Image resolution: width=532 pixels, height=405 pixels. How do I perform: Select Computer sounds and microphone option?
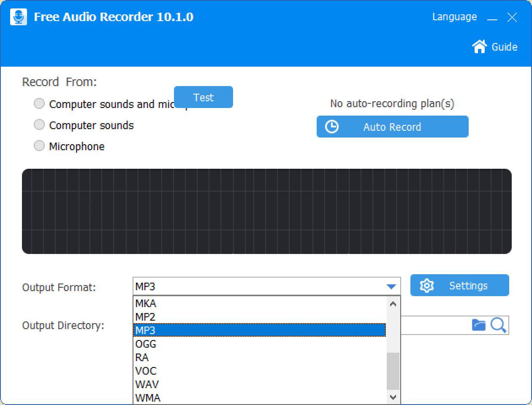[x=39, y=104]
